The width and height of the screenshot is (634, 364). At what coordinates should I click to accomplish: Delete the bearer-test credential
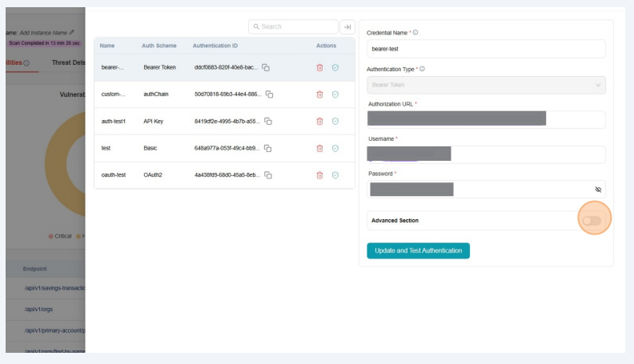(x=320, y=67)
